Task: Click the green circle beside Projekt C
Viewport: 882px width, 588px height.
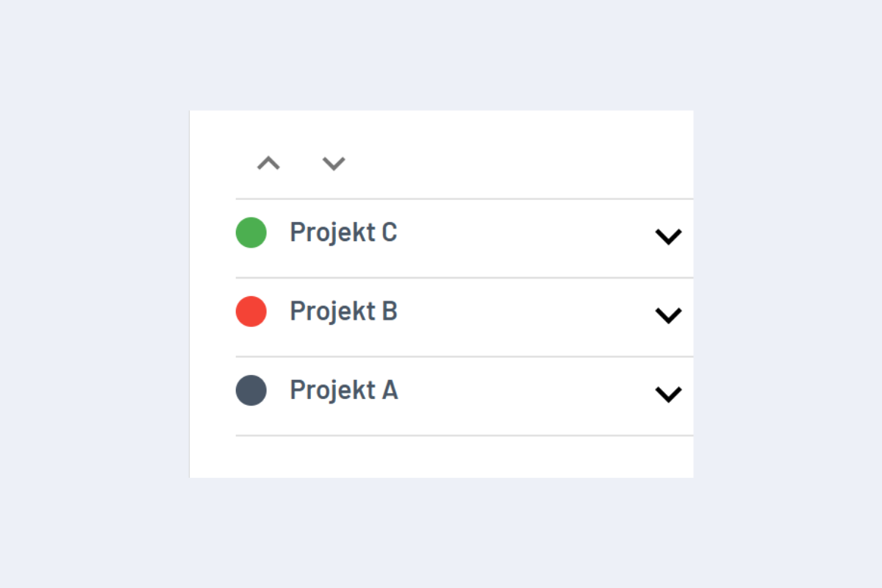Action: 251,232
